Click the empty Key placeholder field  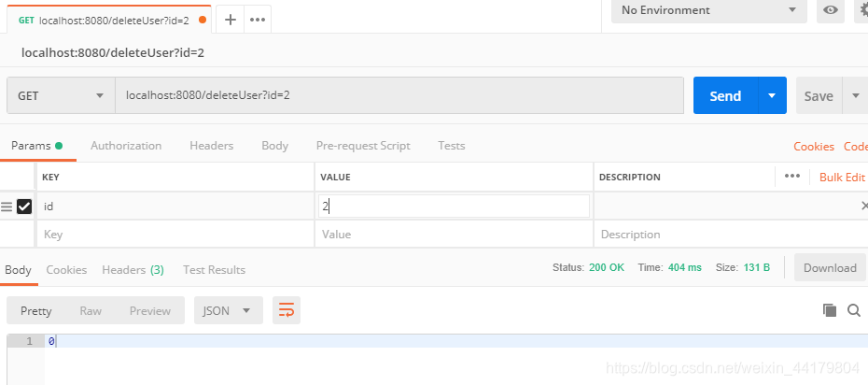[x=175, y=235]
